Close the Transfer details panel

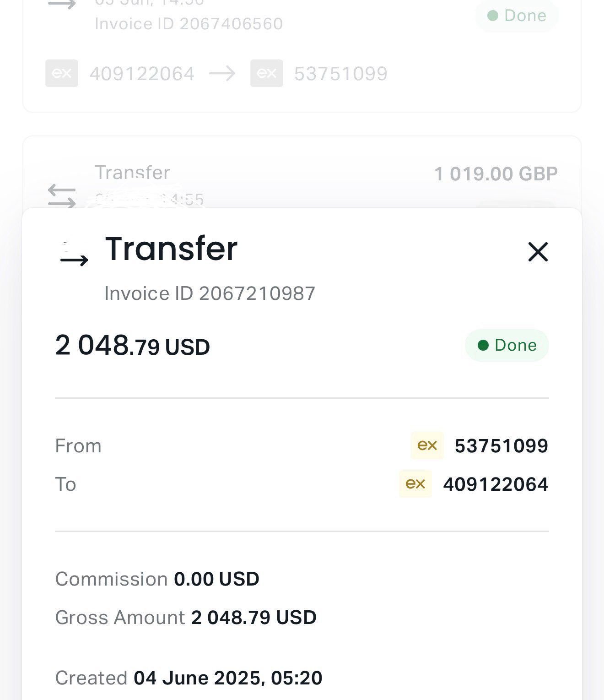[538, 252]
